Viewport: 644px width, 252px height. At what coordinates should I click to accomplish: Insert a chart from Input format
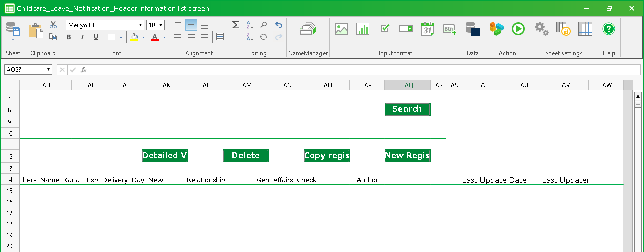point(363,29)
